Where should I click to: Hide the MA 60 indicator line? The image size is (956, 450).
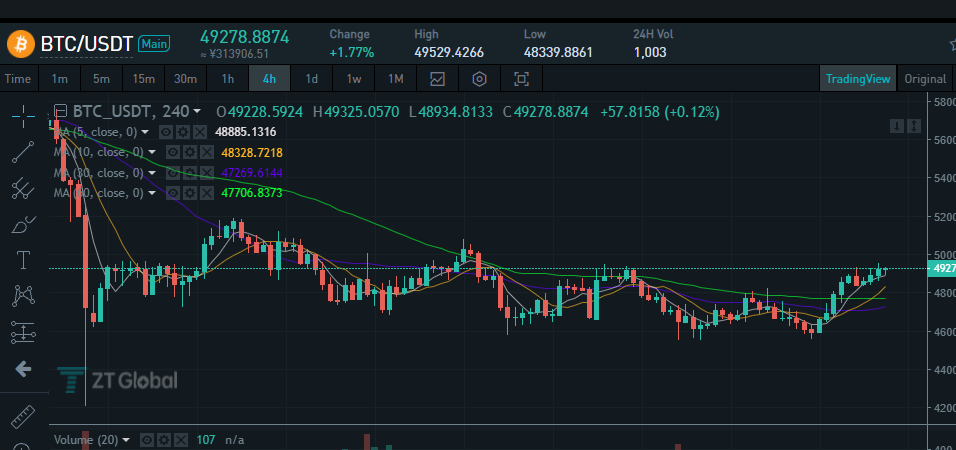[x=174, y=193]
